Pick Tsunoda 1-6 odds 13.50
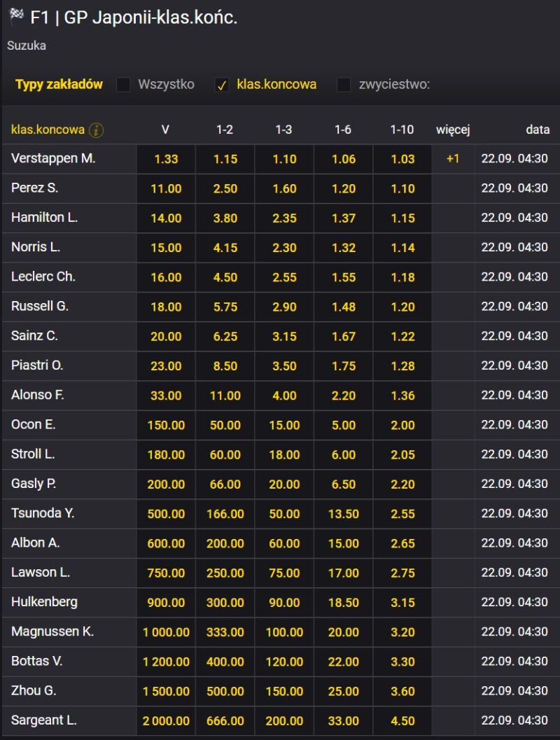The image size is (560, 740). tap(344, 514)
